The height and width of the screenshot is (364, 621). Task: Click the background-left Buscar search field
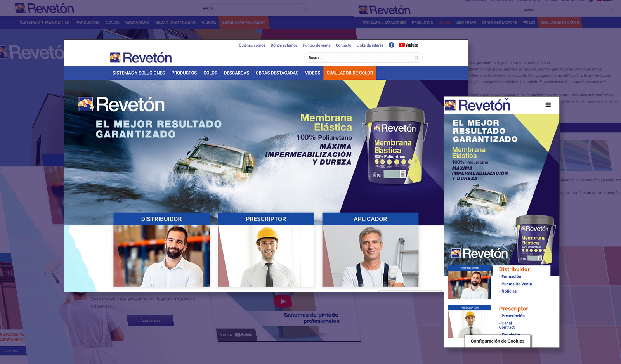click(254, 8)
